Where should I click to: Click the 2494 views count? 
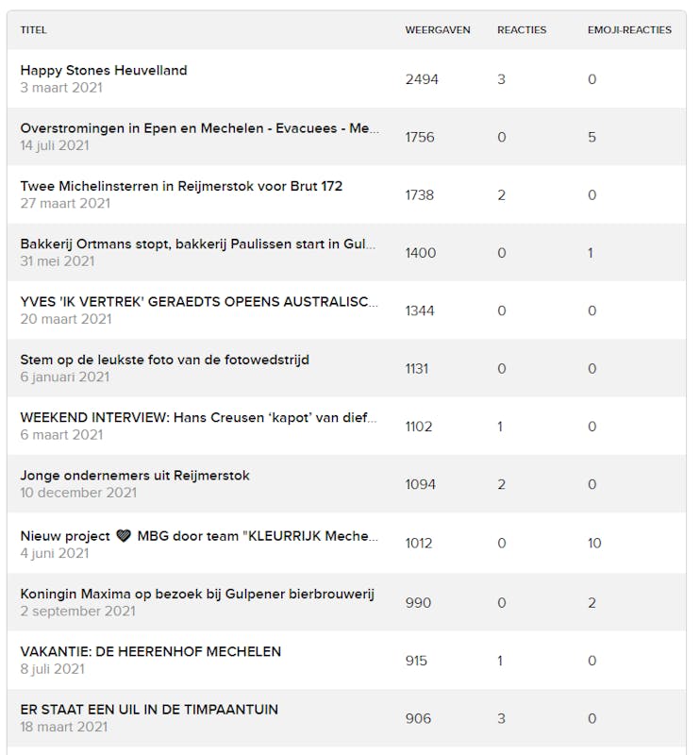pos(422,79)
